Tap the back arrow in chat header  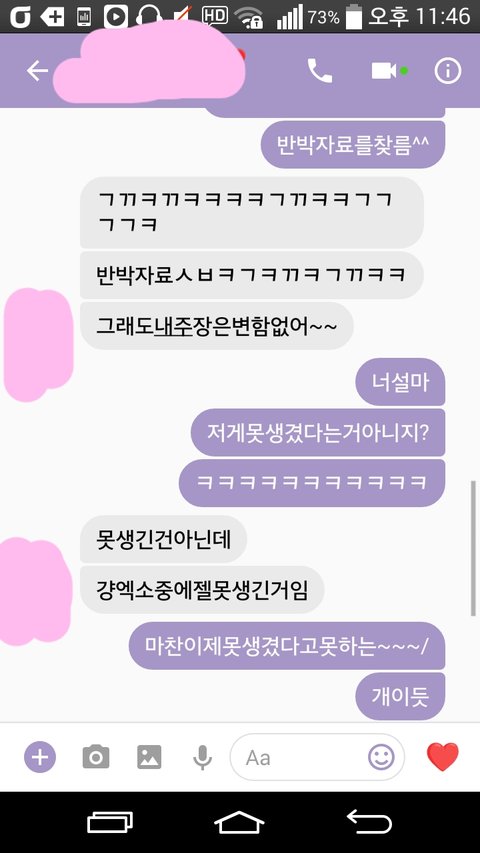(37, 71)
